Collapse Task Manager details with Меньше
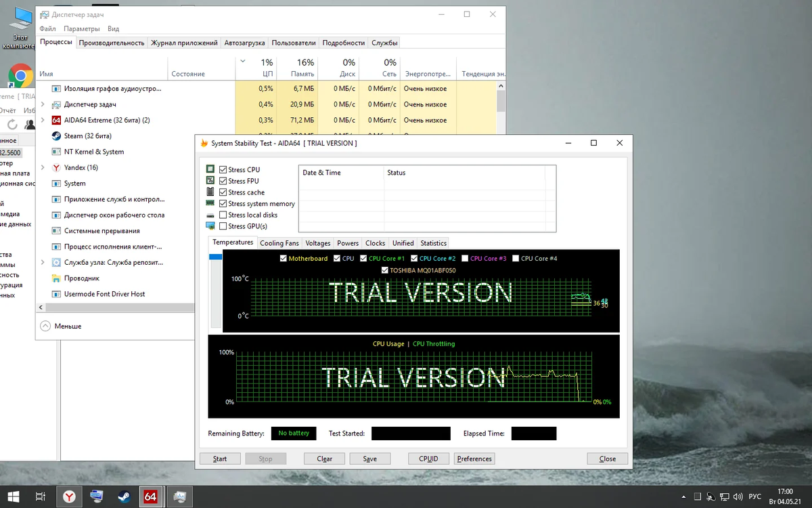The image size is (812, 508). [61, 326]
